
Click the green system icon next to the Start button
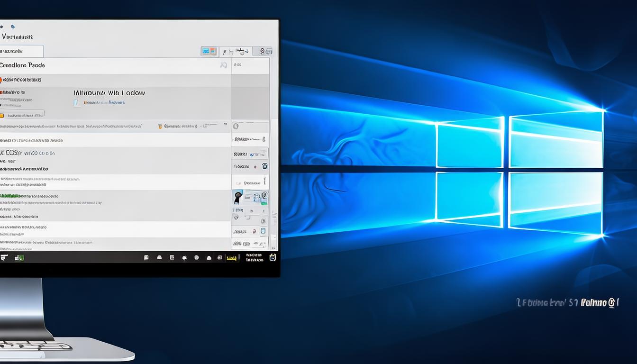click(18, 257)
